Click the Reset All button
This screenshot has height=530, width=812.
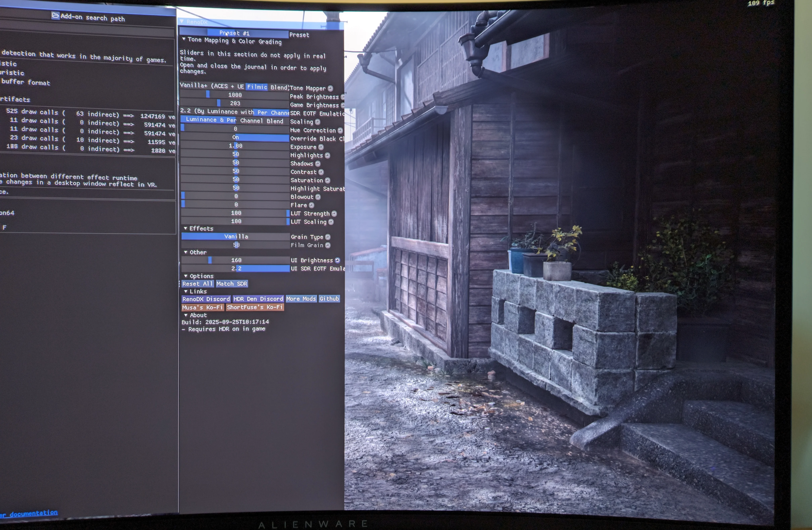tap(198, 284)
